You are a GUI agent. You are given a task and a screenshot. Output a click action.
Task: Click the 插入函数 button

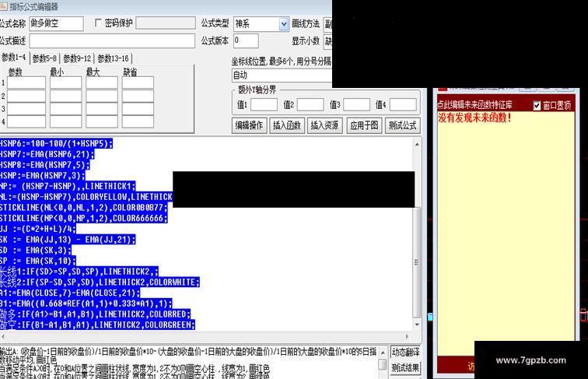[x=287, y=125]
